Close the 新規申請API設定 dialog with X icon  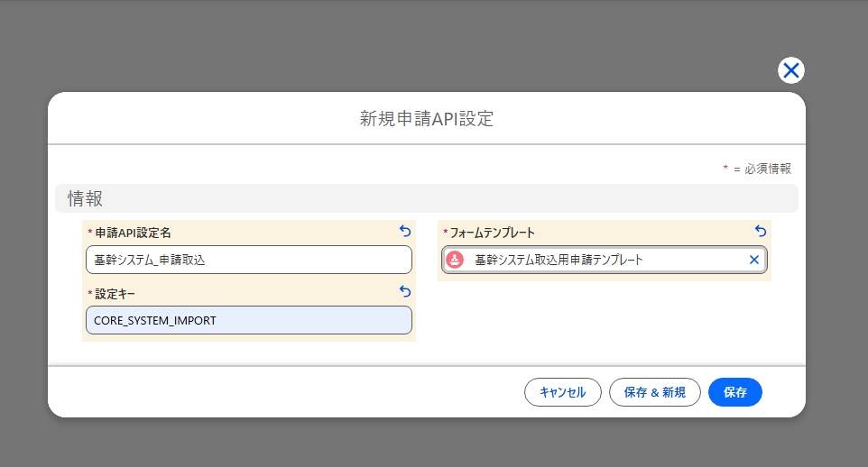791,70
